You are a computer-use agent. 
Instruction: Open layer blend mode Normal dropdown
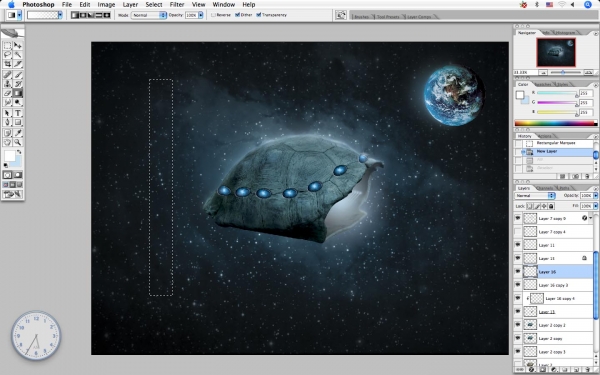tap(535, 196)
